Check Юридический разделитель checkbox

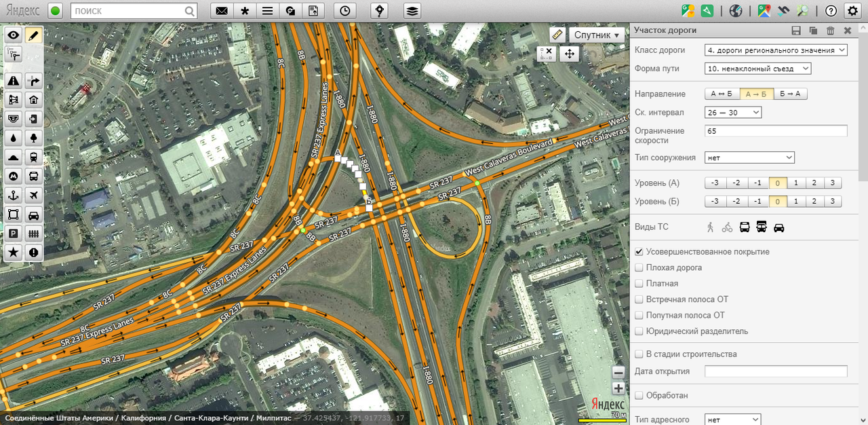[x=639, y=331]
